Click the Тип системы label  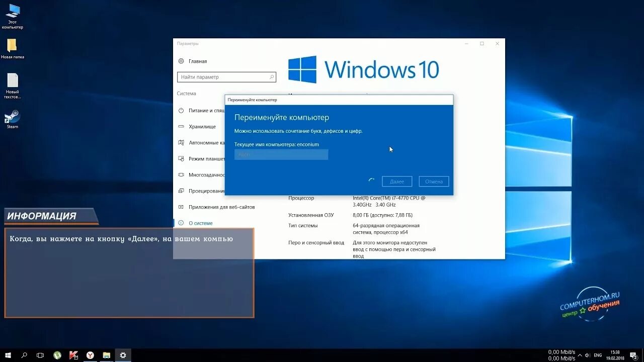pos(303,226)
